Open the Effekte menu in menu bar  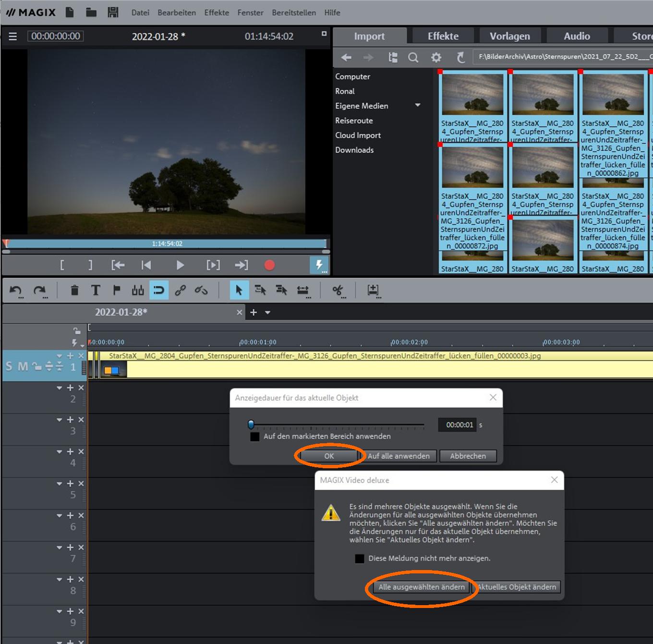point(217,12)
